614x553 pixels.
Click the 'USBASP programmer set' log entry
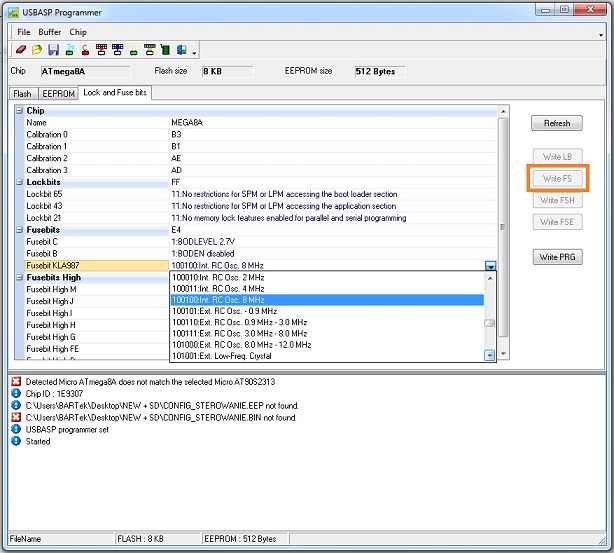[x=67, y=430]
